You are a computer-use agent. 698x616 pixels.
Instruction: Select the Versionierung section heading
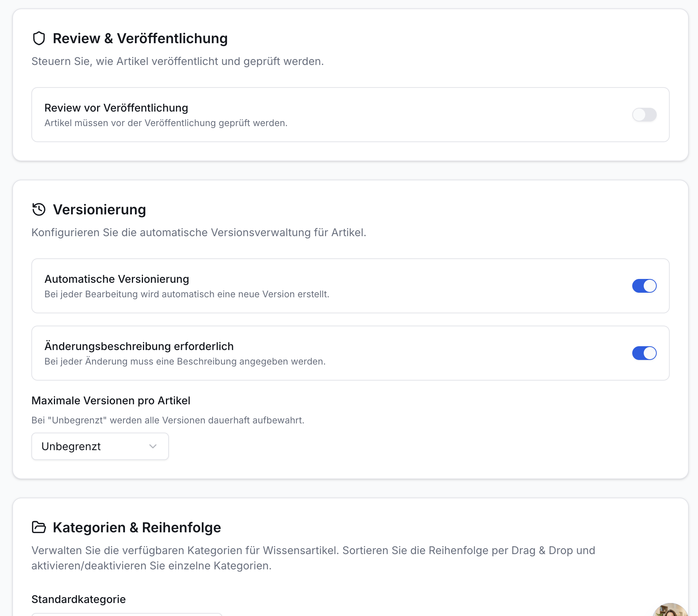[x=99, y=210]
